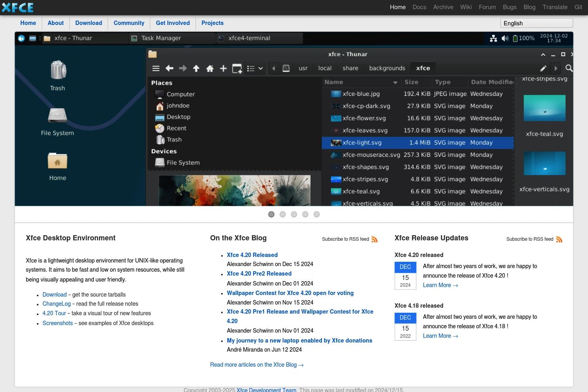
Task: Click the network icon in the panel
Action: (493, 38)
